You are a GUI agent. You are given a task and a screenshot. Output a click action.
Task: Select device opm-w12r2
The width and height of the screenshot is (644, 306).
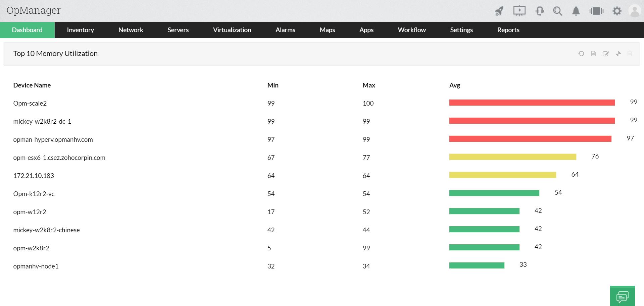[30, 212]
